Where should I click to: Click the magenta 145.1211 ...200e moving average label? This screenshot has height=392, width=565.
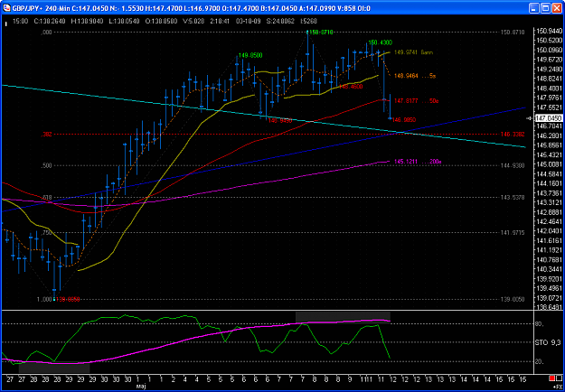[418, 162]
